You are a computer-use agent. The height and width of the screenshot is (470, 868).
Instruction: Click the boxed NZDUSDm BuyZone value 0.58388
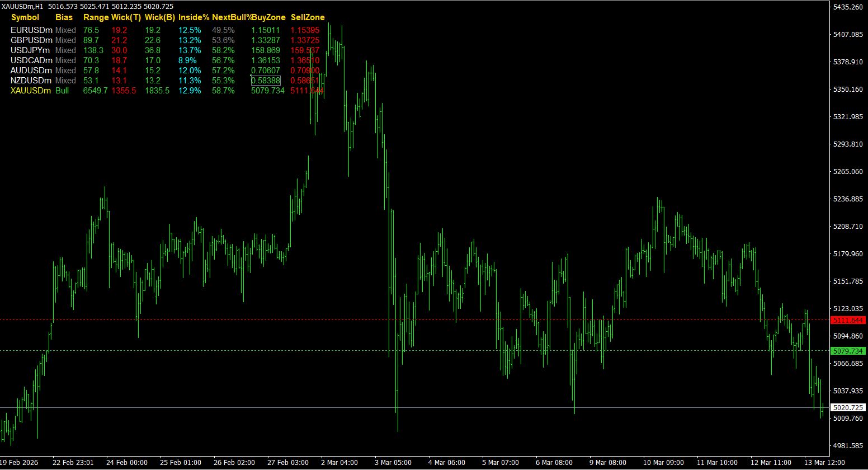[x=266, y=81]
